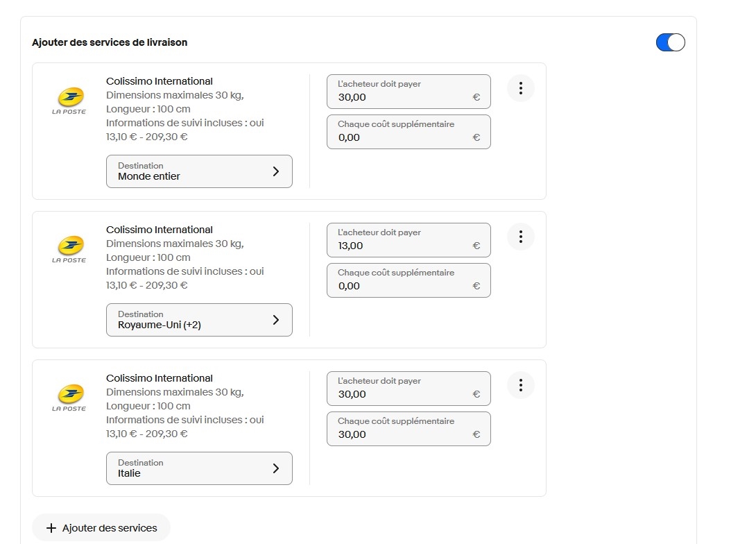Open options menu for Monde entier service
Image resolution: width=756 pixels, height=544 pixels.
(x=520, y=88)
